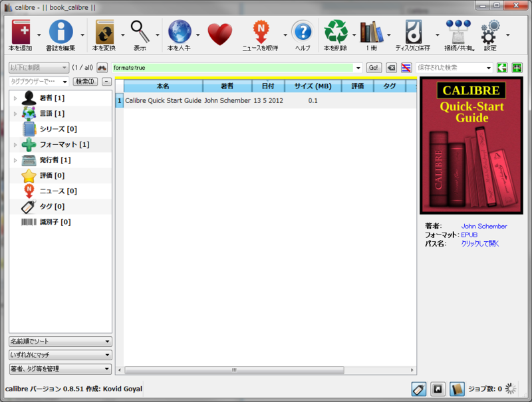Click the Languages (言語) globe icon
The width and height of the screenshot is (532, 402).
[x=29, y=114]
